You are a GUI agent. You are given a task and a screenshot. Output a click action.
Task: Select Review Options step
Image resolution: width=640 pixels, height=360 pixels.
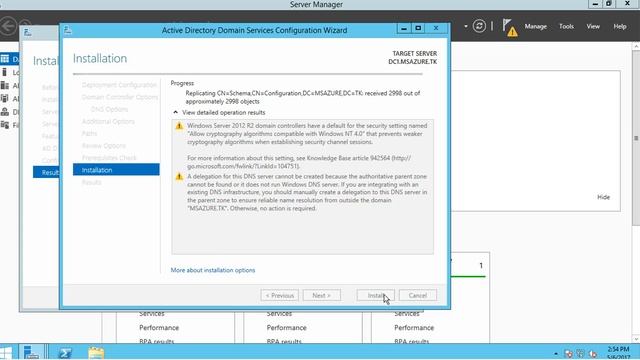click(x=104, y=146)
